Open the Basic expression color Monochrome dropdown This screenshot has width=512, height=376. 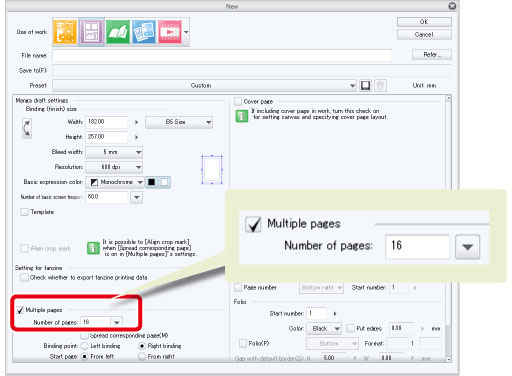coord(115,182)
